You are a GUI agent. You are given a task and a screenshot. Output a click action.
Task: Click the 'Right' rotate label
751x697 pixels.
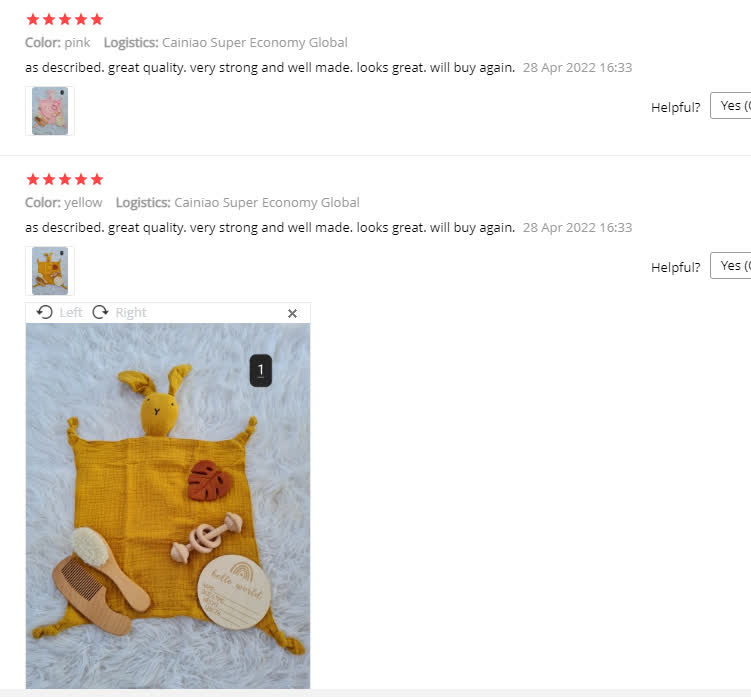pos(131,312)
